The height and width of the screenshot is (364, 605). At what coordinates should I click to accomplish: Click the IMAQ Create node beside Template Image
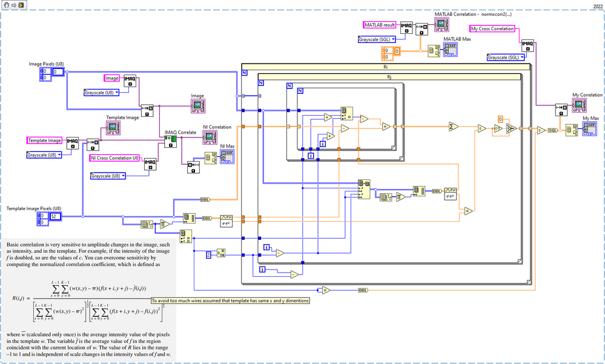click(x=73, y=143)
